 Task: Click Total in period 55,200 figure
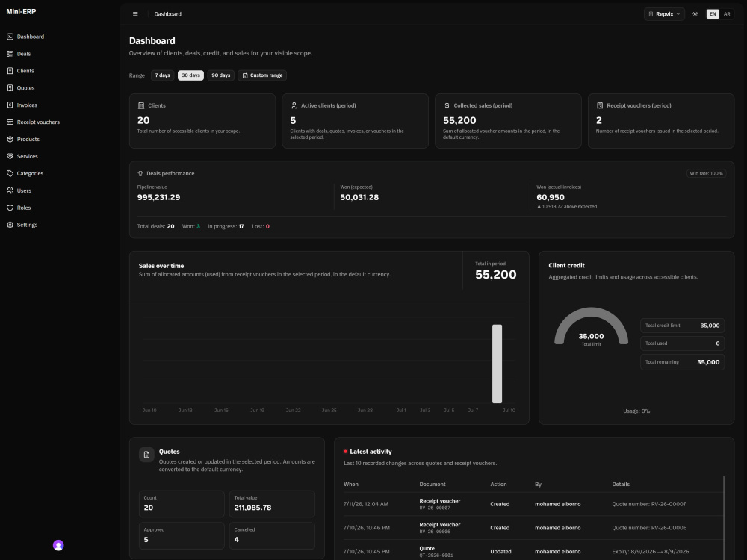[495, 275]
